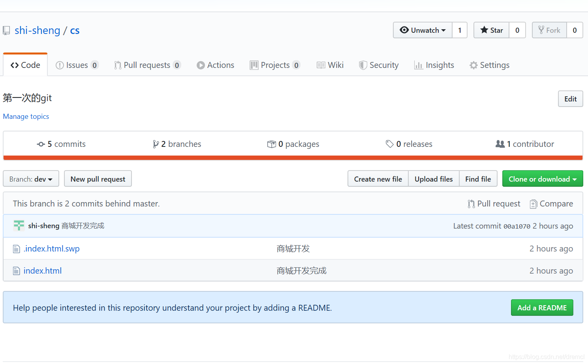Screen dimensions: 588x364
Task: Click the Add a README button
Action: [542, 308]
